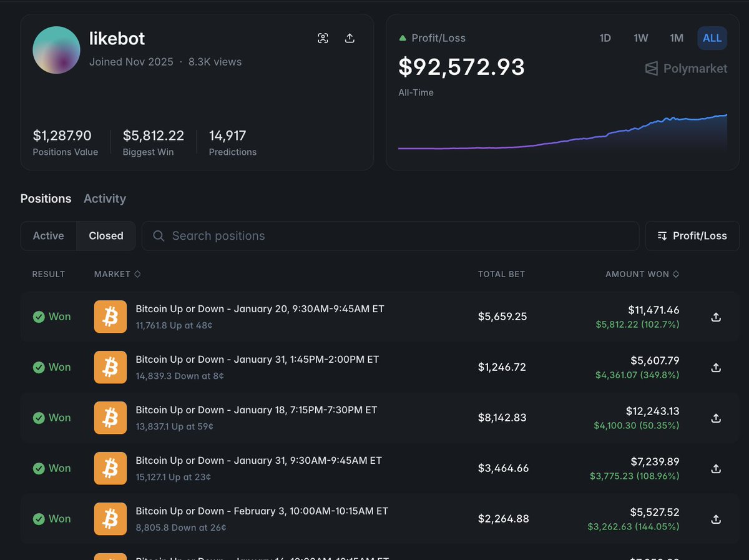Show Active positions
Screen dimensions: 749x560
click(x=49, y=235)
